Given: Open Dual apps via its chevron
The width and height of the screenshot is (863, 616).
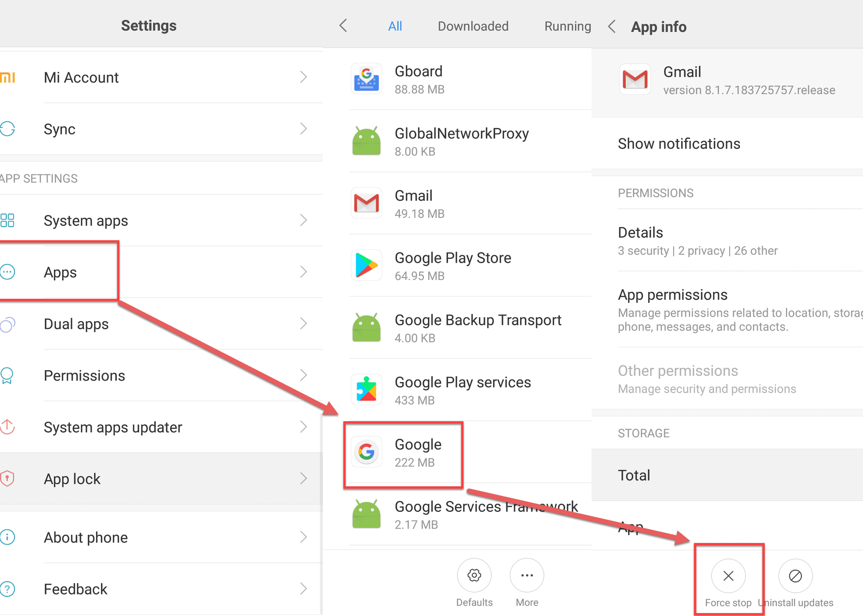Looking at the screenshot, I should 303,323.
